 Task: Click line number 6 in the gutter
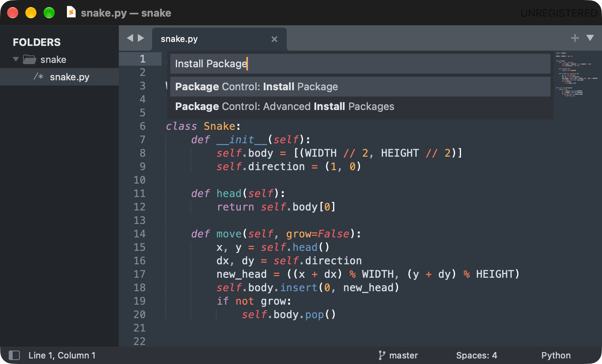tap(143, 126)
